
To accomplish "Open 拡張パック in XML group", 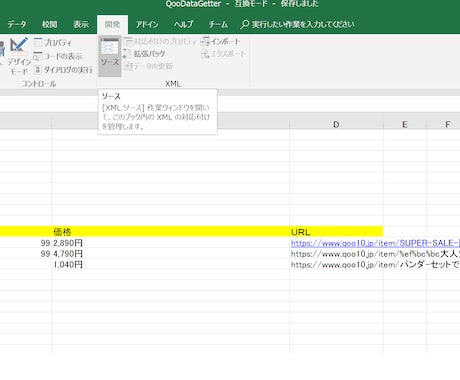I will (144, 54).
